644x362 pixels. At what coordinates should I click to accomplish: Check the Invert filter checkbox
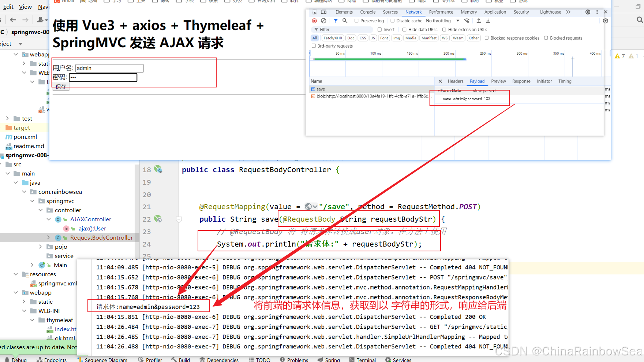tap(379, 30)
